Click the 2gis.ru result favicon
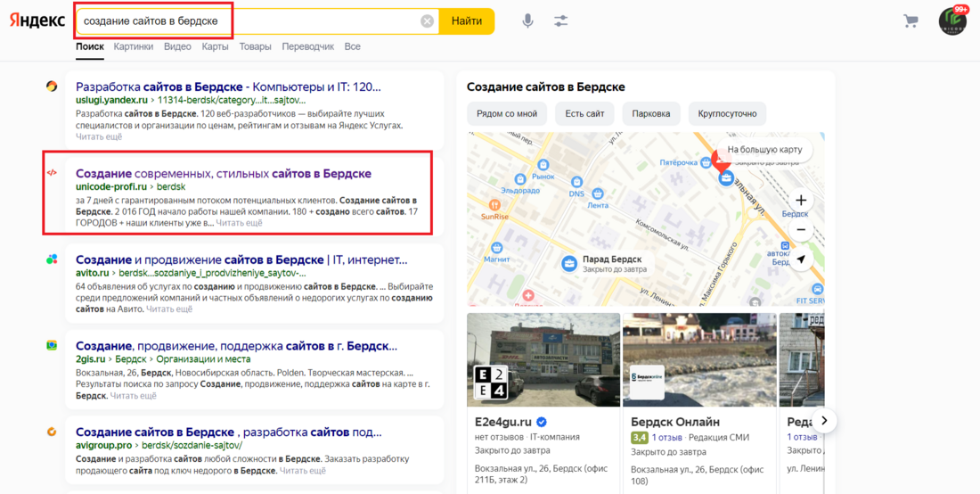 pos(52,345)
